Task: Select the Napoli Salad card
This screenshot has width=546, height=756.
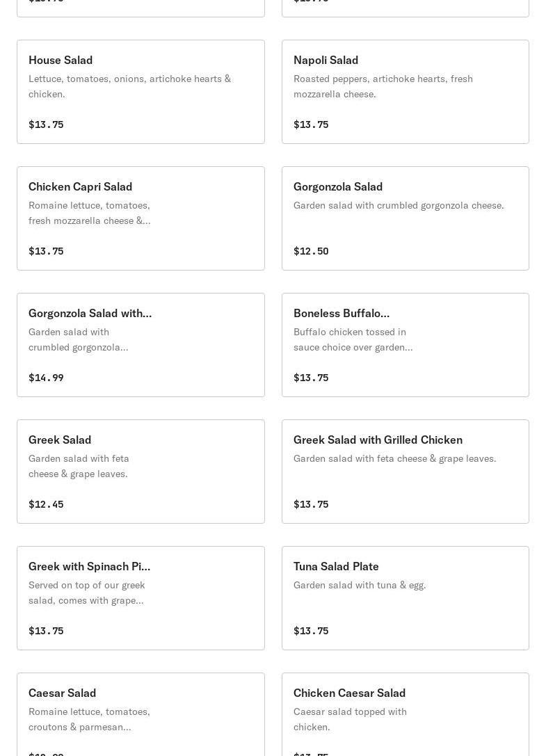Action: pos(405,92)
